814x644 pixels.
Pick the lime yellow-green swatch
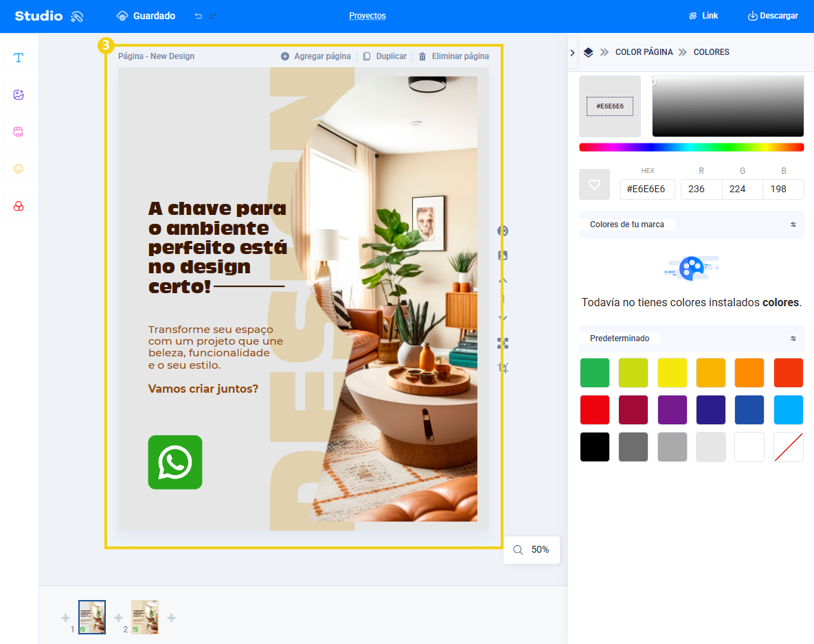point(633,373)
